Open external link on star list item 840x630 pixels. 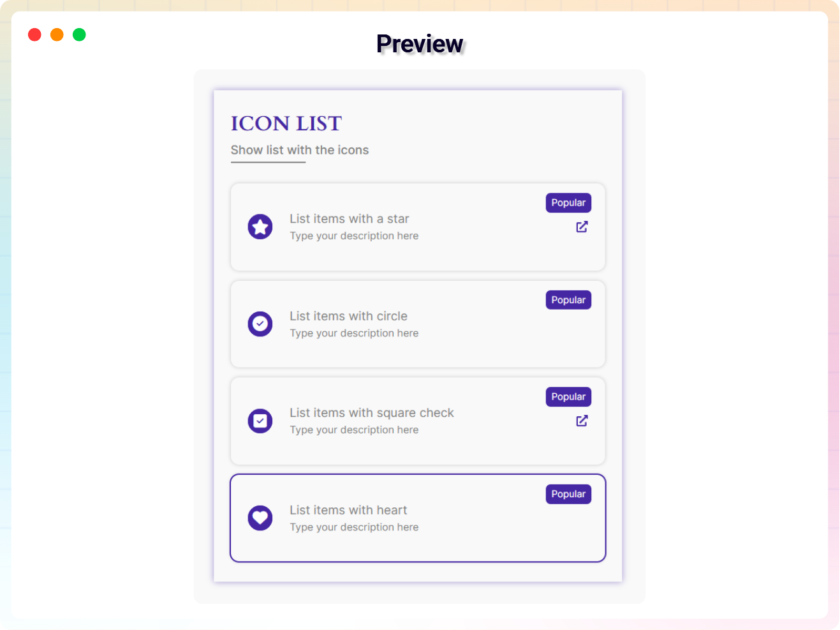pos(582,227)
